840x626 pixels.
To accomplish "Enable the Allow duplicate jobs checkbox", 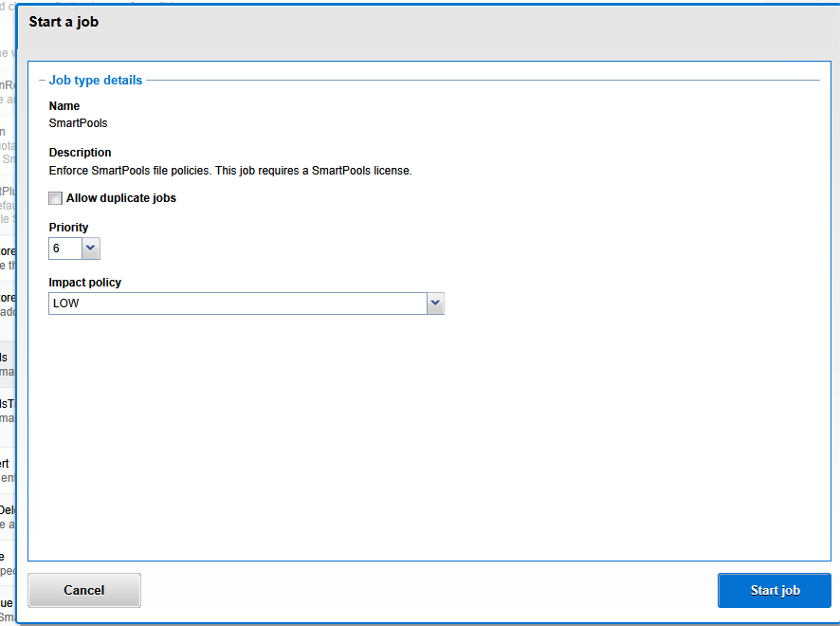I will 56,198.
